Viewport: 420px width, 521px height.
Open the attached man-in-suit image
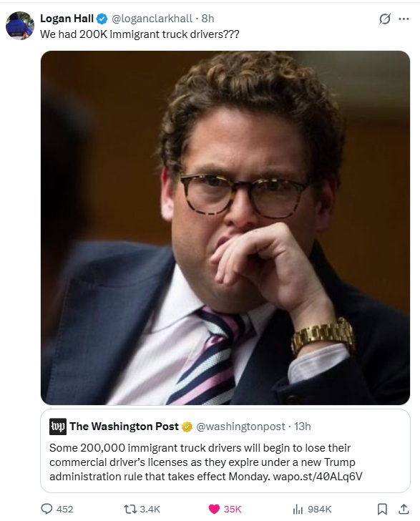pos(225,228)
